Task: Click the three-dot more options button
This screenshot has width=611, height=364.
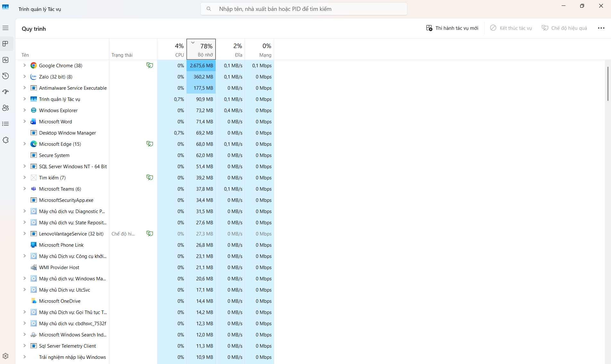Action: 601,28
